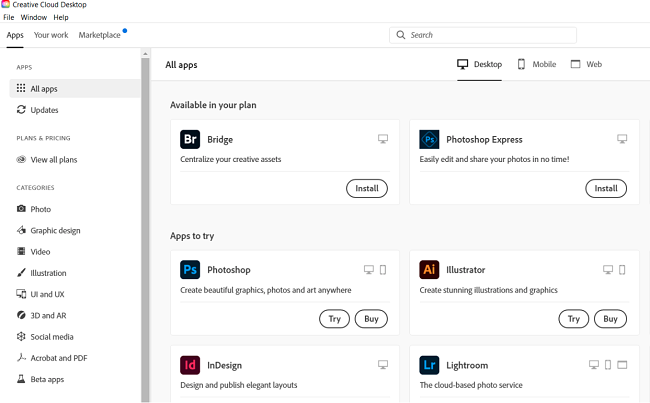Image resolution: width=650 pixels, height=403 pixels.
Task: Select the Video category
Action: coord(40,252)
